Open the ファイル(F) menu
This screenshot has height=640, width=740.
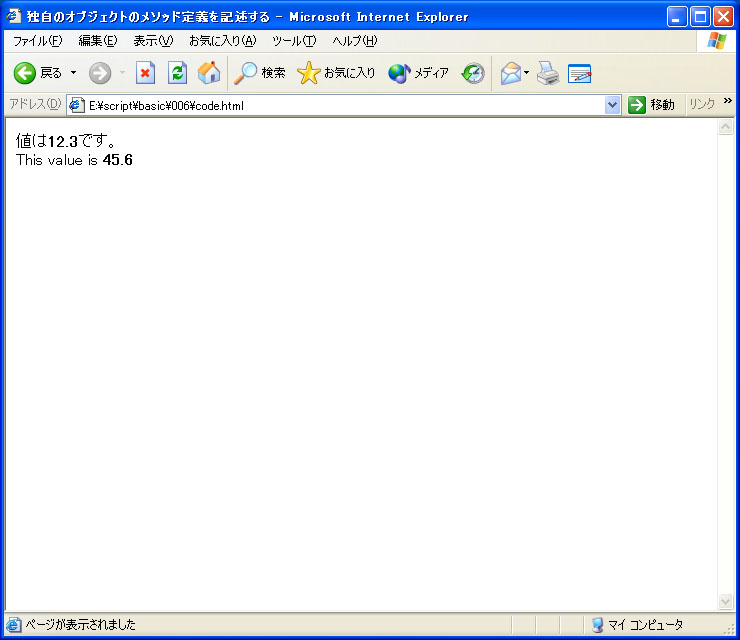point(37,41)
